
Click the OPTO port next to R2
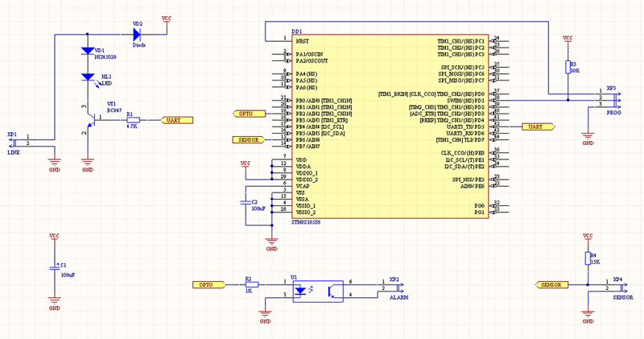click(209, 284)
